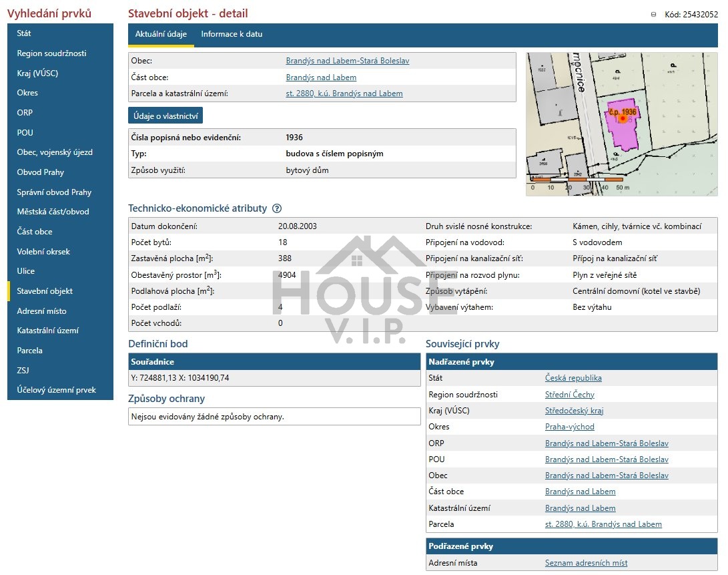Select the Aktuální údaje tab
The image size is (728, 575).
(161, 35)
